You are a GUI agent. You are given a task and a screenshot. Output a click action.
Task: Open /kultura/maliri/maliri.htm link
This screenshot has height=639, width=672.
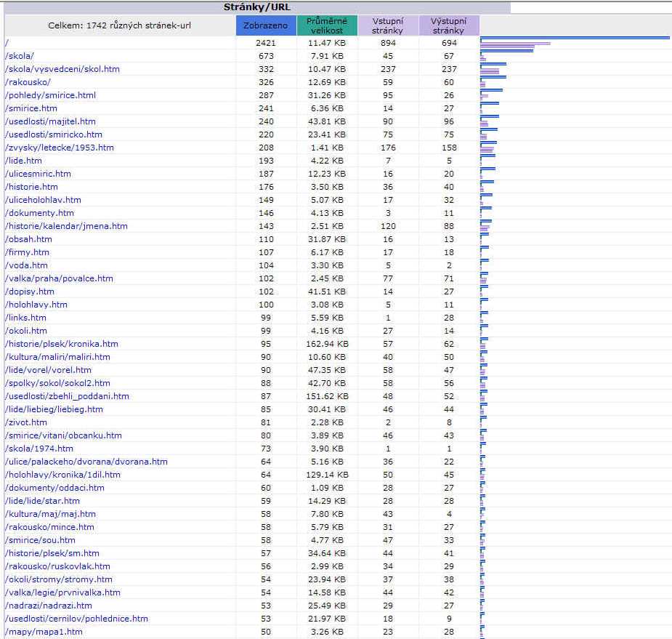tap(57, 357)
